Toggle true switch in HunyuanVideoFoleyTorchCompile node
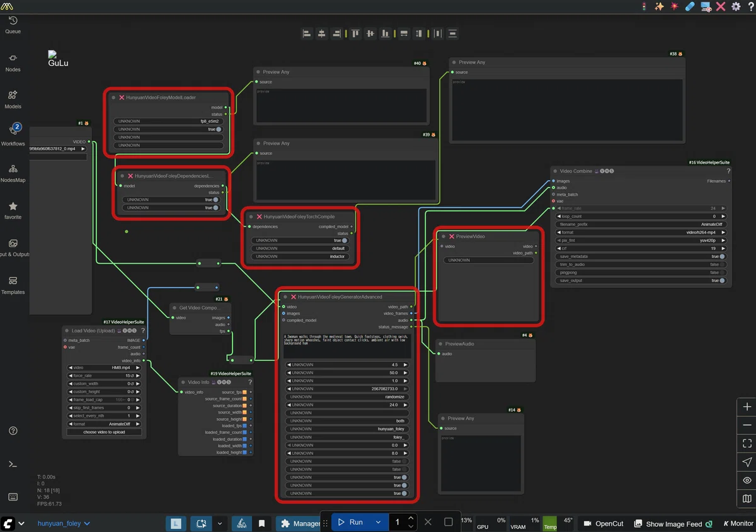 (x=344, y=241)
